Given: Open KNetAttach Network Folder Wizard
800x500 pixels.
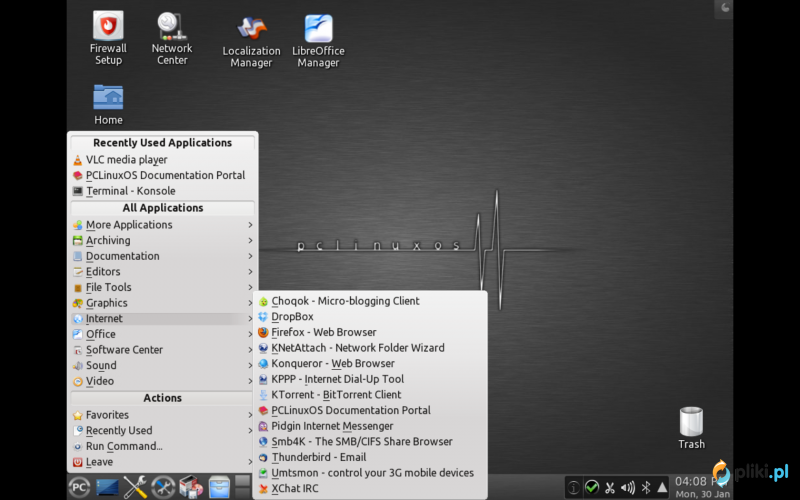Looking at the screenshot, I should click(370, 348).
